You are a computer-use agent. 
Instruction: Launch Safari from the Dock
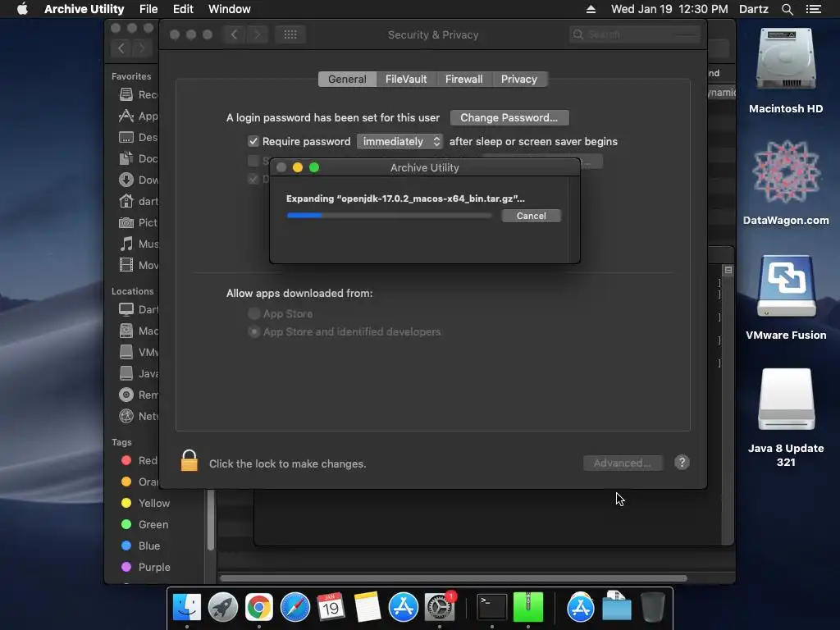click(x=294, y=607)
